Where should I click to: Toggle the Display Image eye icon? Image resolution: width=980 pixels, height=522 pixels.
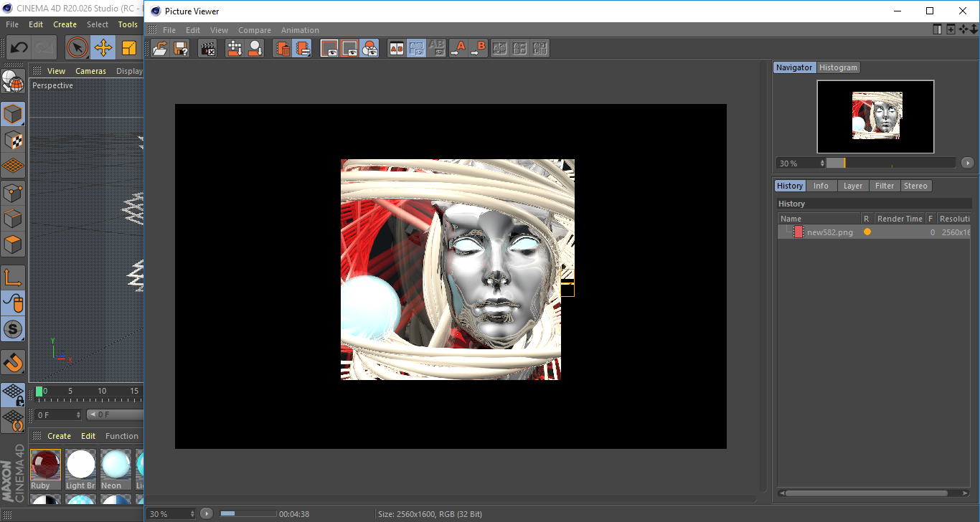(329, 48)
